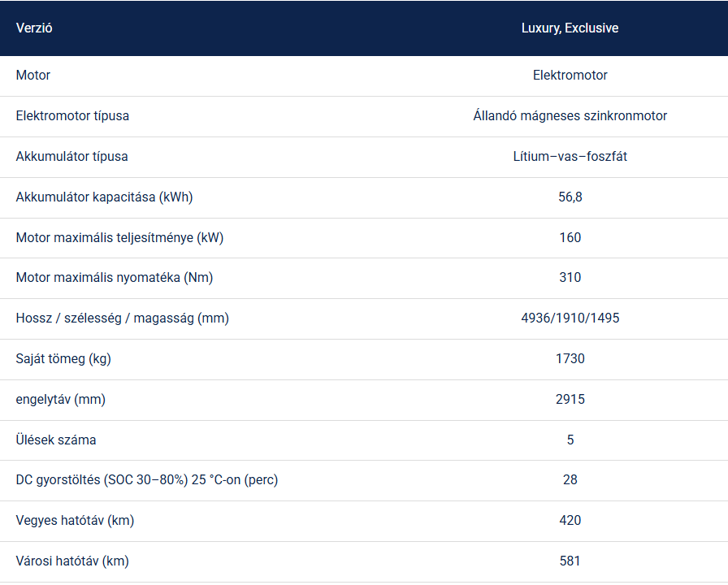Select the power value '160'
This screenshot has width=728, height=585.
(570, 237)
